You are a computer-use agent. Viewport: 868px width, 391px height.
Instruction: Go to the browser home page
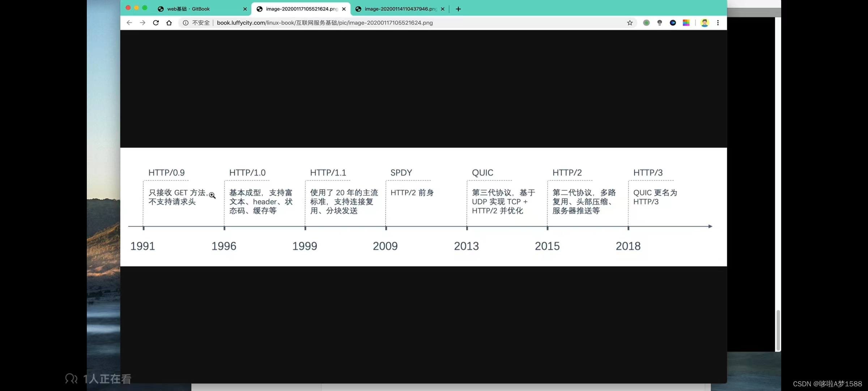tap(169, 23)
